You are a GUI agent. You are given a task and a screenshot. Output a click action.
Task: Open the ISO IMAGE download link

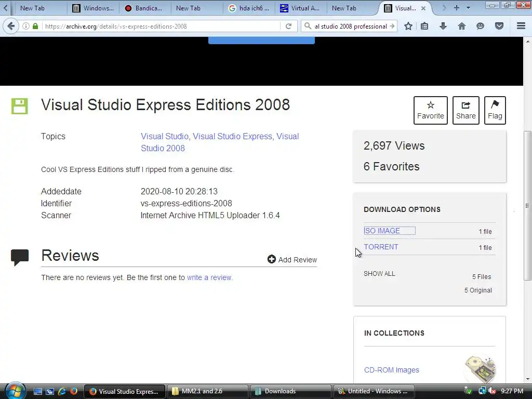click(382, 231)
